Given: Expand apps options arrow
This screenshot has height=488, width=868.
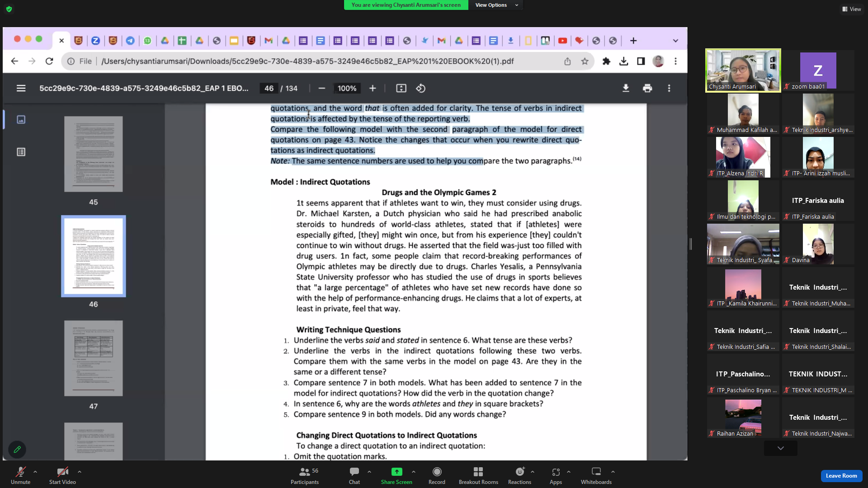Looking at the screenshot, I should (x=569, y=472).
